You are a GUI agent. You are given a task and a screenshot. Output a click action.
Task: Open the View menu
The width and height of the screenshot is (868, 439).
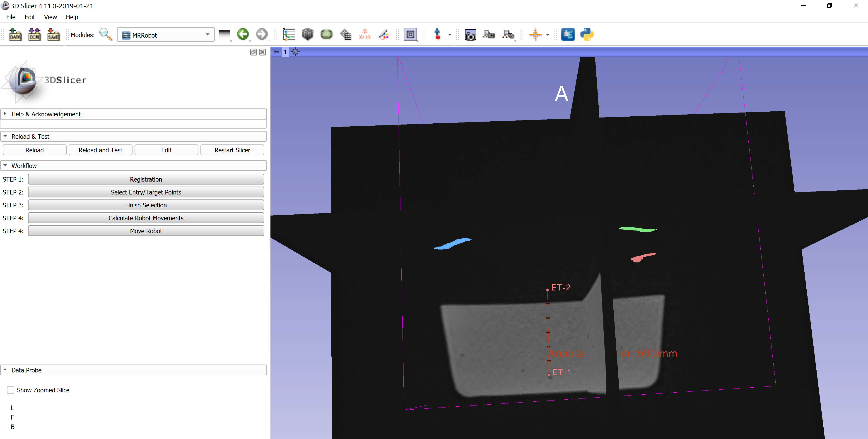50,17
